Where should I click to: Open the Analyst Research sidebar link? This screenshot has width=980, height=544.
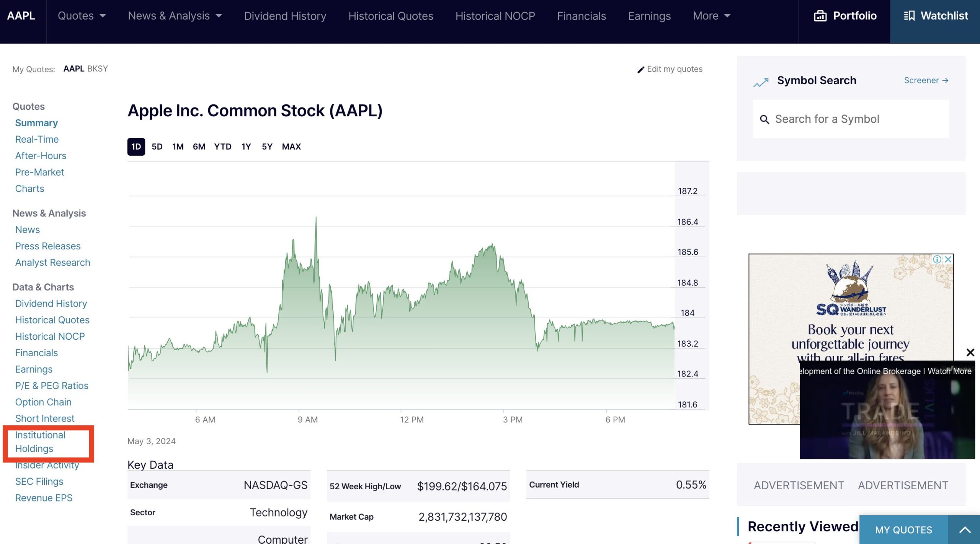click(52, 262)
